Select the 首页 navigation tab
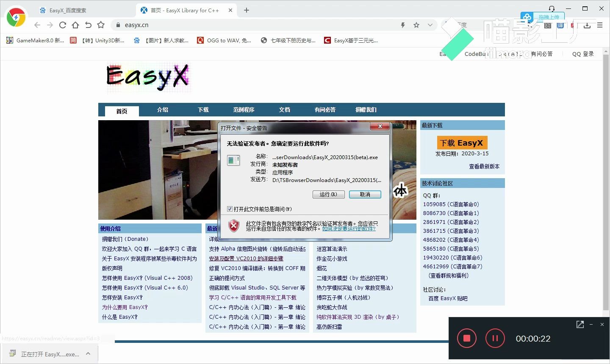This screenshot has width=610, height=364. 122,111
